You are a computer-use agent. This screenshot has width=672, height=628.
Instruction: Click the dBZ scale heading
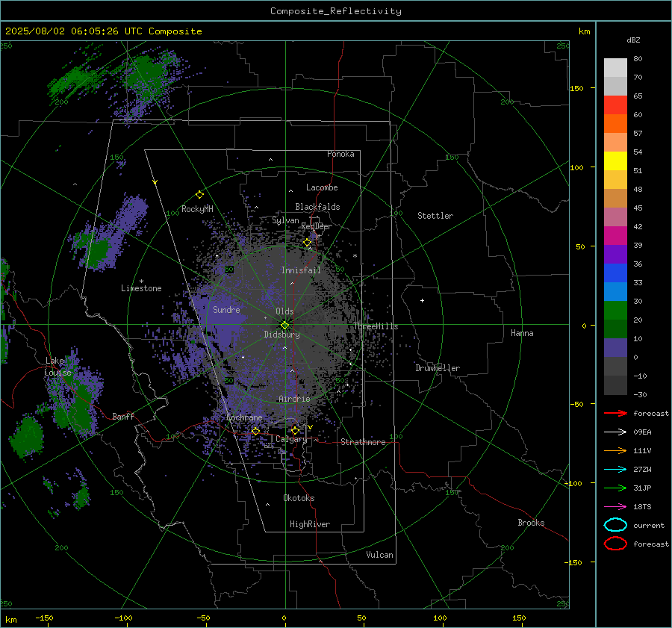[x=633, y=40]
